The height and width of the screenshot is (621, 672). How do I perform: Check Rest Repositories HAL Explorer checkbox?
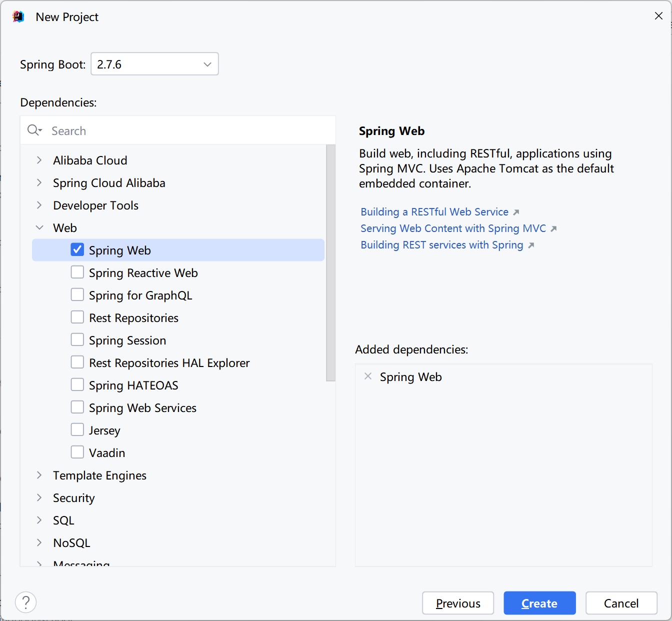click(x=77, y=362)
